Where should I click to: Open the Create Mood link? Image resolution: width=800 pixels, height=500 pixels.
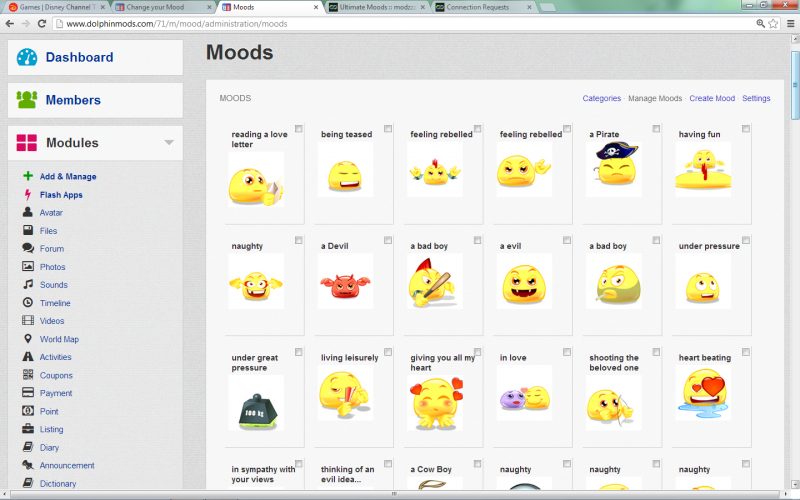712,98
